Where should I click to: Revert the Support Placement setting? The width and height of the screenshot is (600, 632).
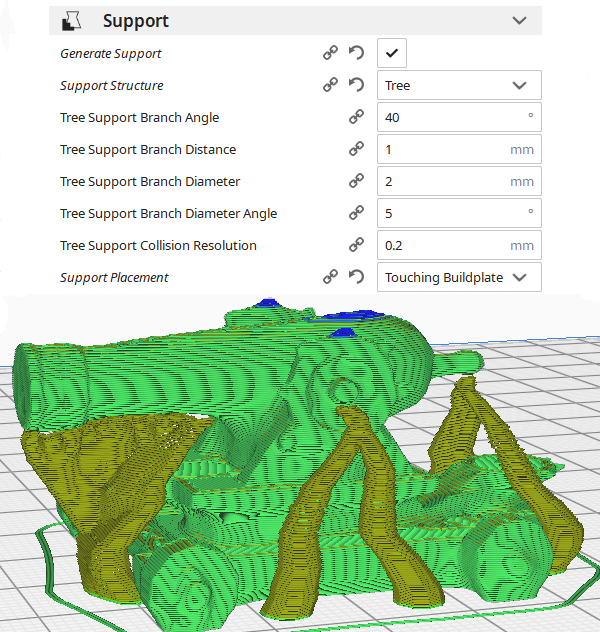click(356, 277)
